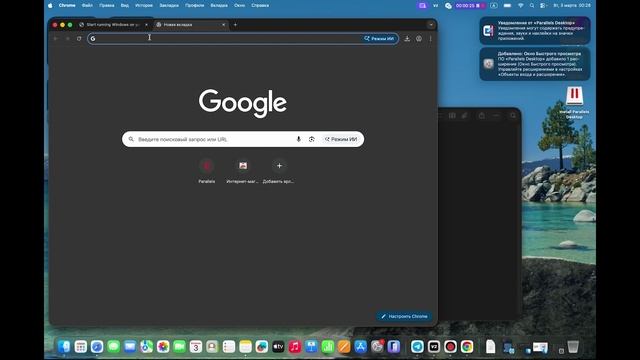Open the Справка menu

click(x=260, y=5)
